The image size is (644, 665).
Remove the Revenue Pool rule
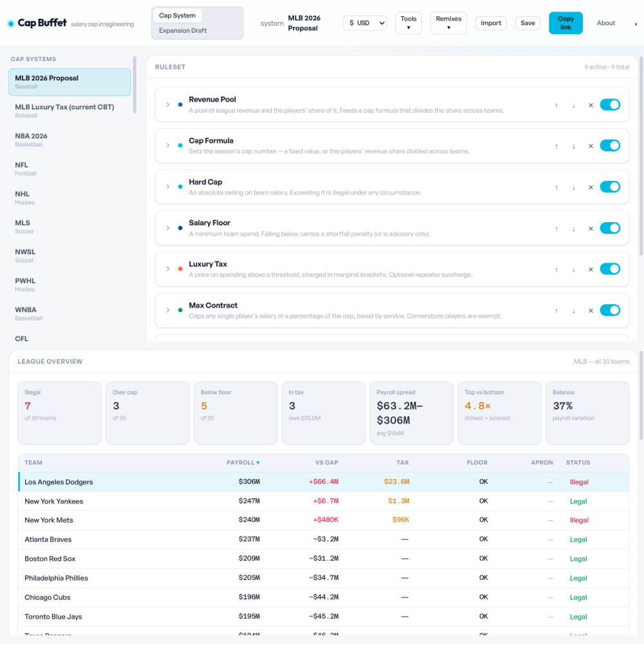pos(591,105)
